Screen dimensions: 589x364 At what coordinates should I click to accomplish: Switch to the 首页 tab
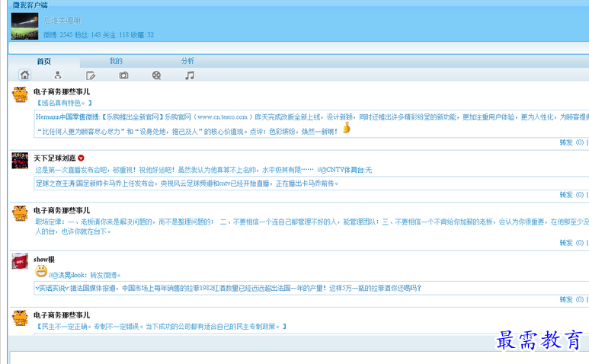[44, 61]
